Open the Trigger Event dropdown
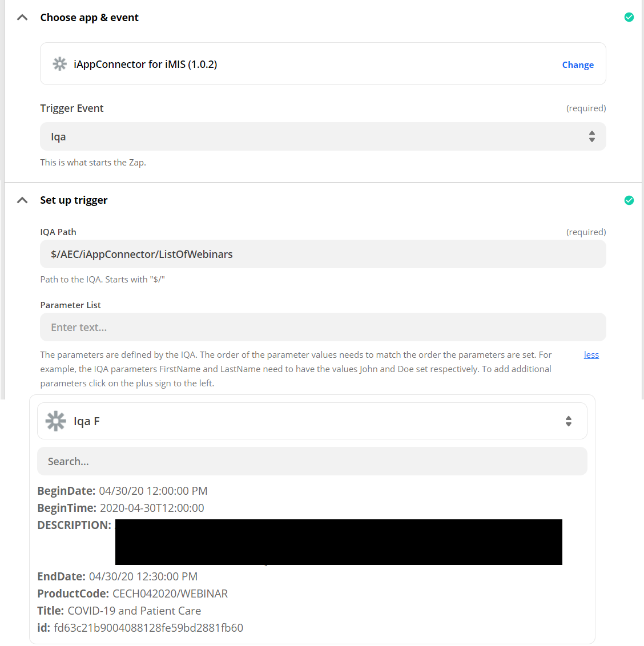Screen dimensions: 644x646 point(323,137)
